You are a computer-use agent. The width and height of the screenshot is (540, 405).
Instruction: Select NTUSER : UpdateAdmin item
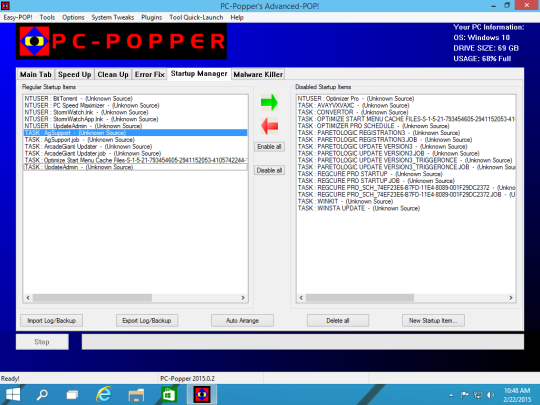point(136,126)
